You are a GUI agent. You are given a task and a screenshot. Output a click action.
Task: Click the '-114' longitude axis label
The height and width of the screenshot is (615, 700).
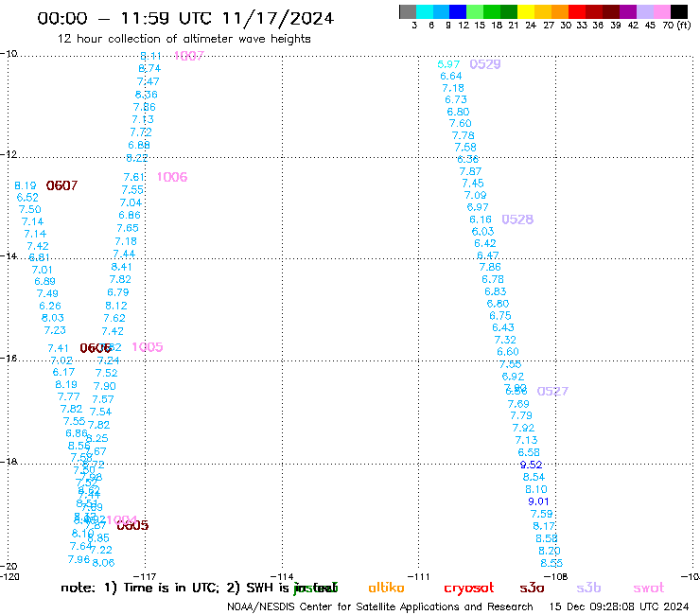tap(282, 577)
